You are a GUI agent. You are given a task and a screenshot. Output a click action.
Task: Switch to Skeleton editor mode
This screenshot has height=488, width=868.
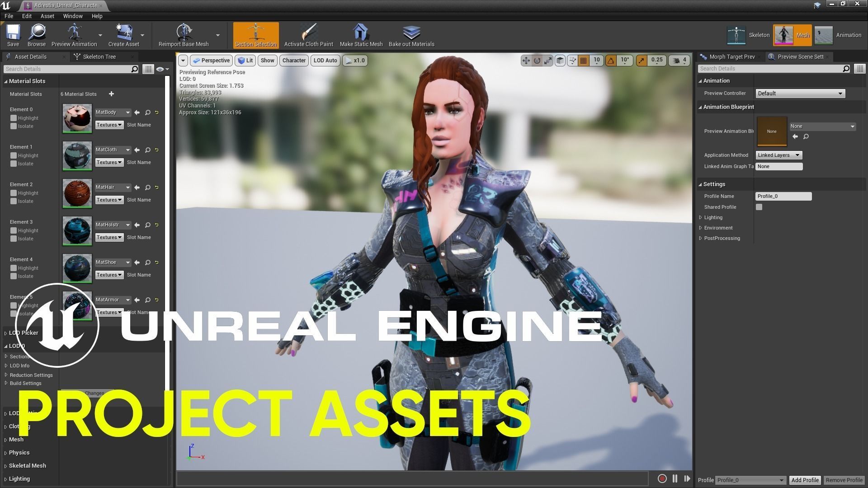click(748, 35)
